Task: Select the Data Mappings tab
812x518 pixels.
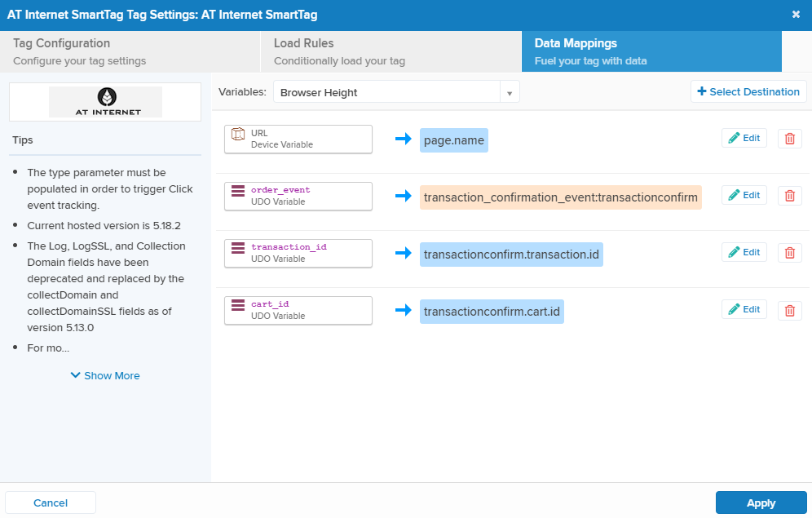Action: click(651, 51)
